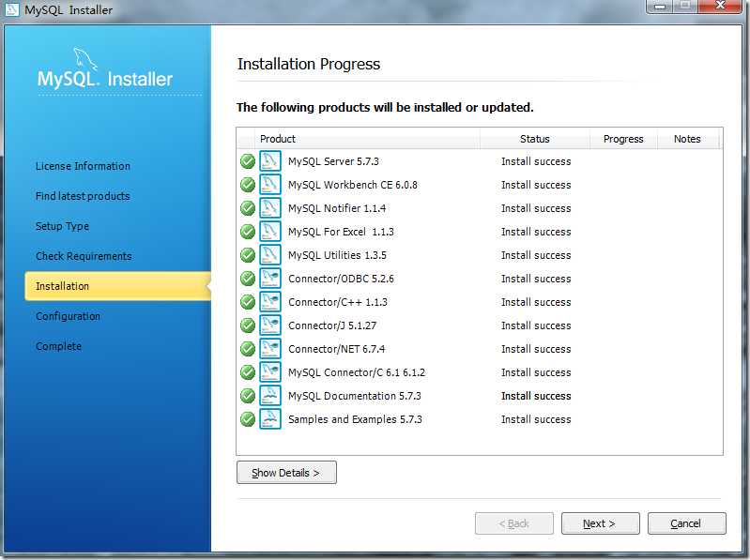The width and height of the screenshot is (750, 560).
Task: Click the Connector/NET 6.7.4 product icon
Action: tap(269, 348)
